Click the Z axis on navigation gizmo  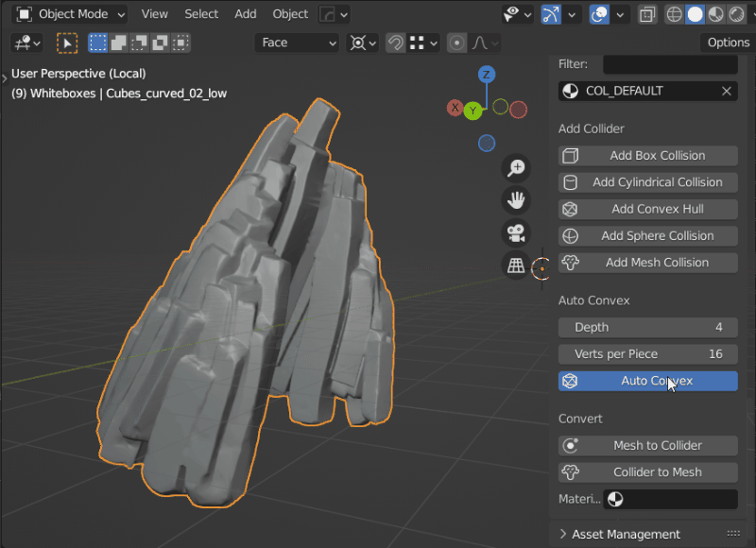486,75
